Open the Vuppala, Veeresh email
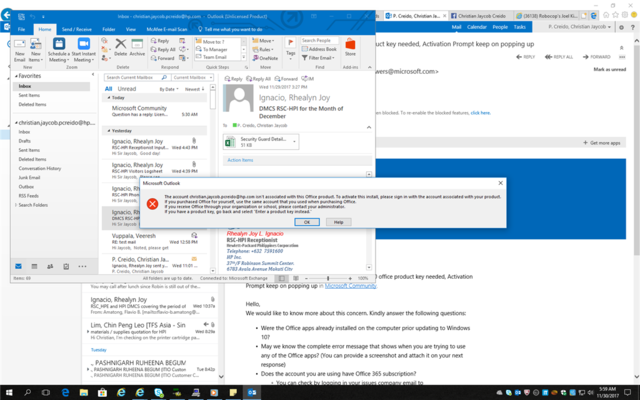Viewport: 640px width, 400px height. (x=155, y=241)
